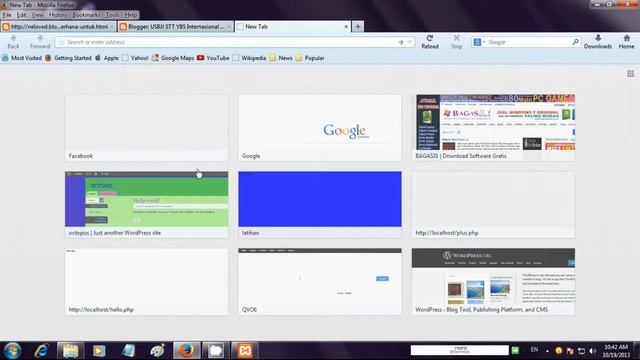Open the View menu
Viewport: 640px width, 360px height.
point(37,15)
